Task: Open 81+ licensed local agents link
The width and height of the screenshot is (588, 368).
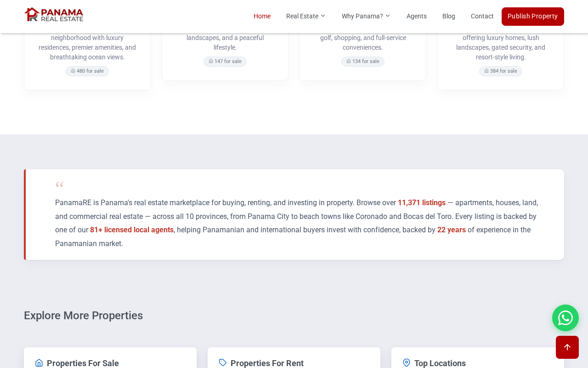Action: tap(132, 230)
